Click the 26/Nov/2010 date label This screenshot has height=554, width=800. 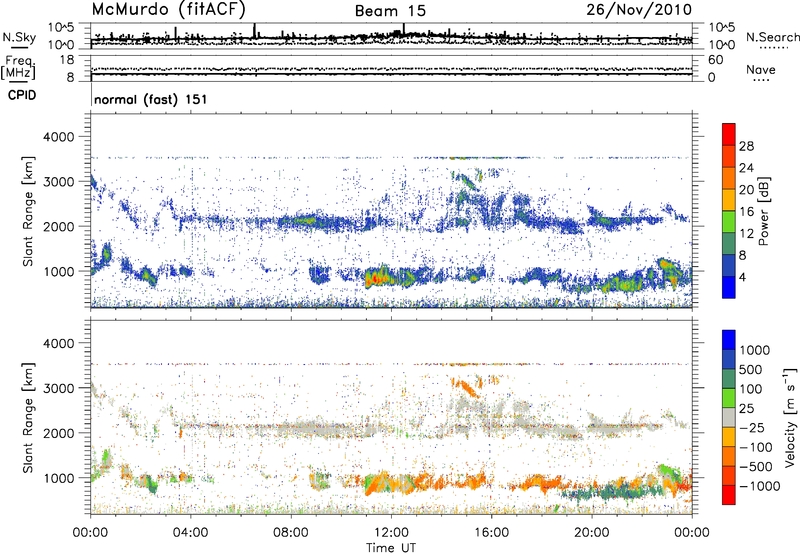(639, 10)
